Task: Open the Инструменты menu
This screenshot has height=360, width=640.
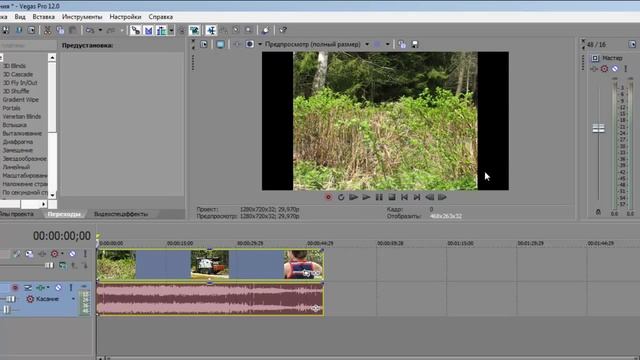Action: click(82, 17)
